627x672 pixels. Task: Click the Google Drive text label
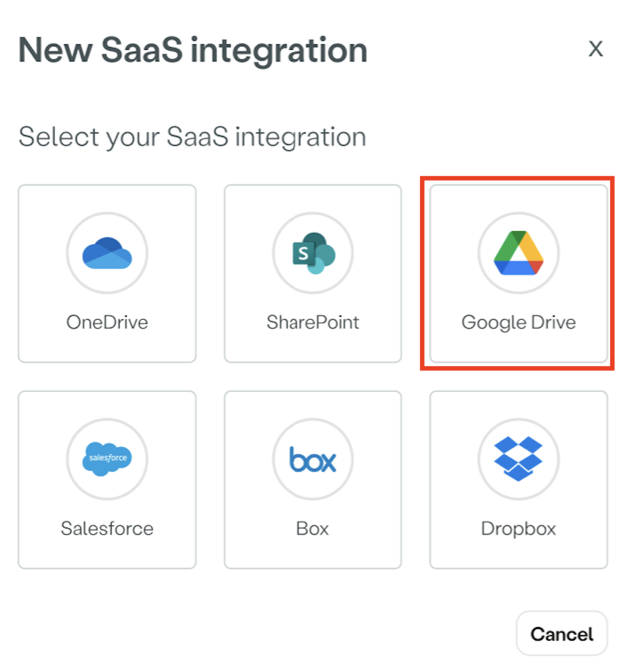tap(519, 323)
